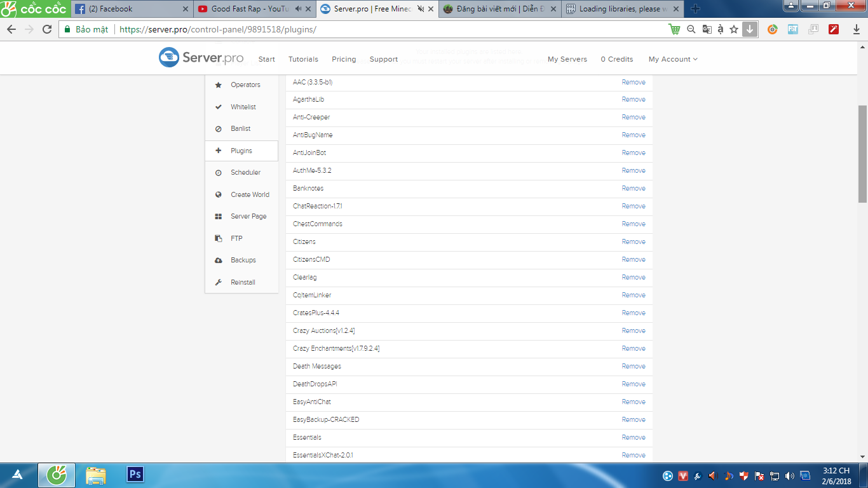The width and height of the screenshot is (868, 488).
Task: Click the page vertical scrollbar thumb
Action: click(862, 154)
